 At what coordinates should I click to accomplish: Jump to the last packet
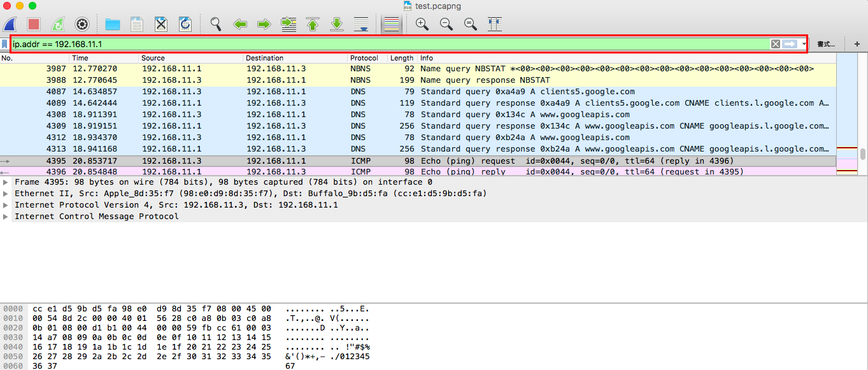337,25
